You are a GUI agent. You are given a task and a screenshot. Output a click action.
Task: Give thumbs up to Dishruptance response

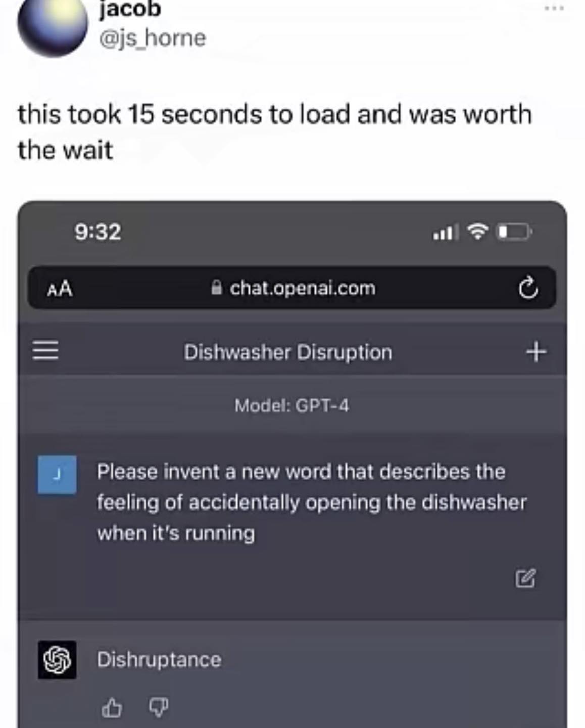click(112, 708)
